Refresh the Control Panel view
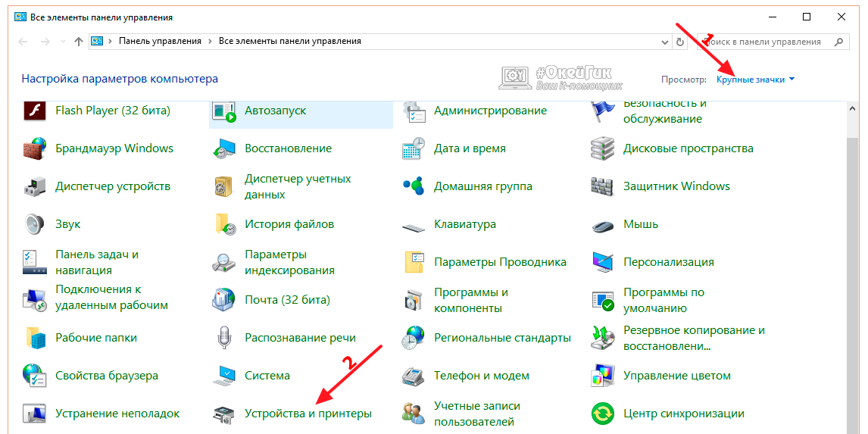Viewport: 868px width, 434px height. [680, 42]
